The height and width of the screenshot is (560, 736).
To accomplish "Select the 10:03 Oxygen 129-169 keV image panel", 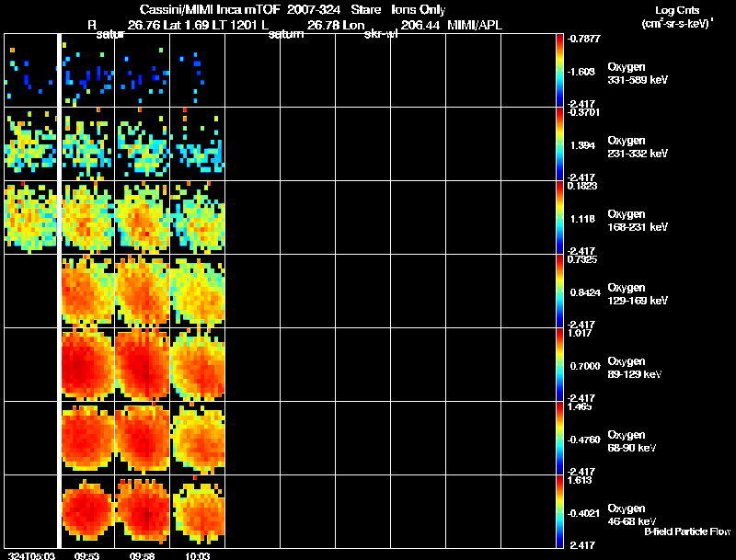I will 198,291.
